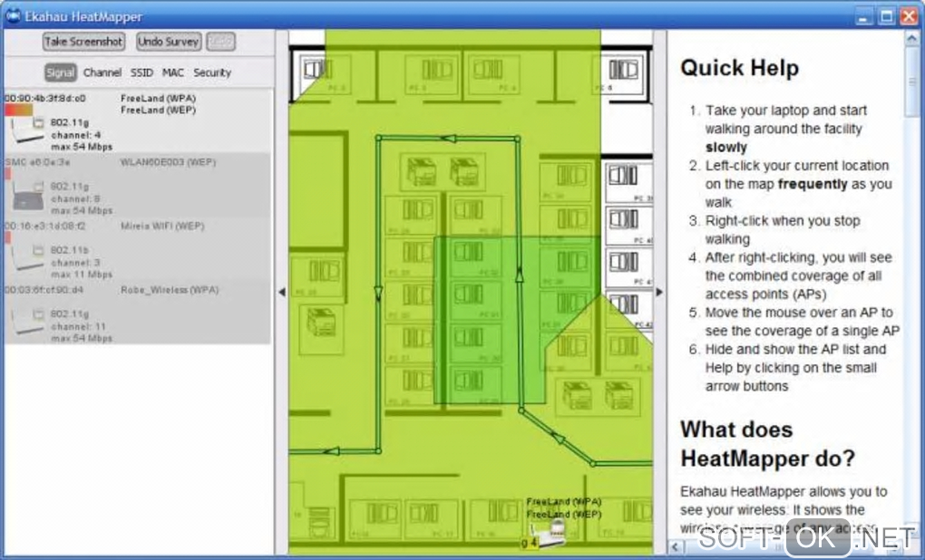Viewport: 925px width, 560px height.
Task: Select the FreeLand (WEP) entry in AP list
Action: click(x=158, y=110)
